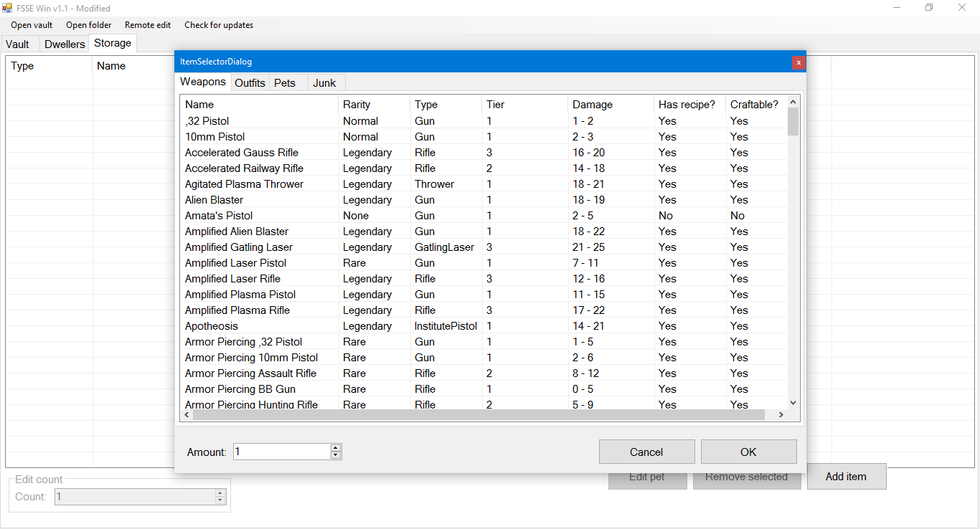Click the 21 - 25 damage value
The height and width of the screenshot is (529, 980).
coord(588,247)
